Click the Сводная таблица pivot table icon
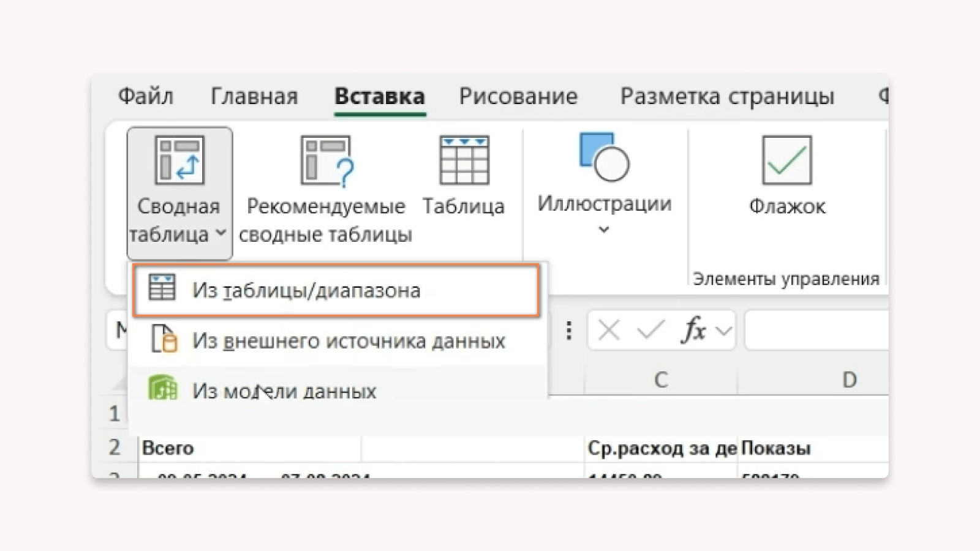980x551 pixels. (x=179, y=160)
